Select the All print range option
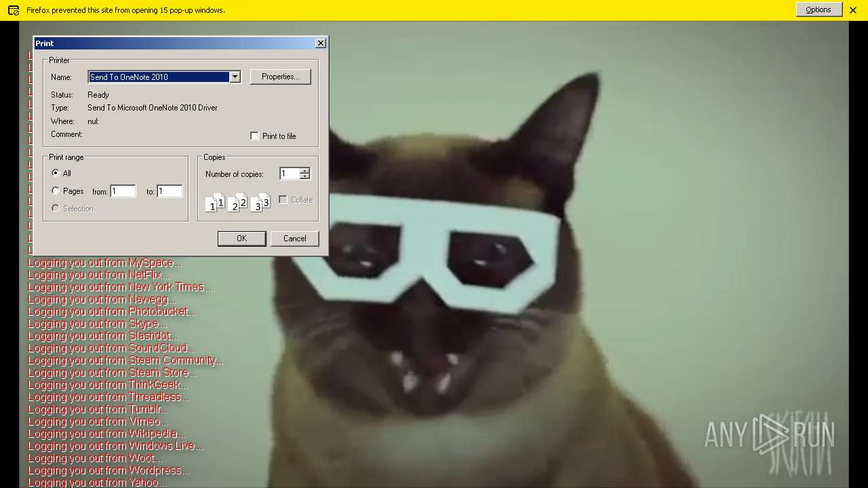The height and width of the screenshot is (488, 868). pyautogui.click(x=56, y=173)
